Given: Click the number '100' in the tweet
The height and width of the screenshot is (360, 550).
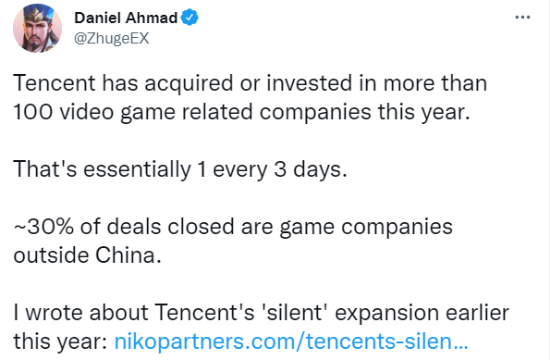Looking at the screenshot, I should 33,112.
